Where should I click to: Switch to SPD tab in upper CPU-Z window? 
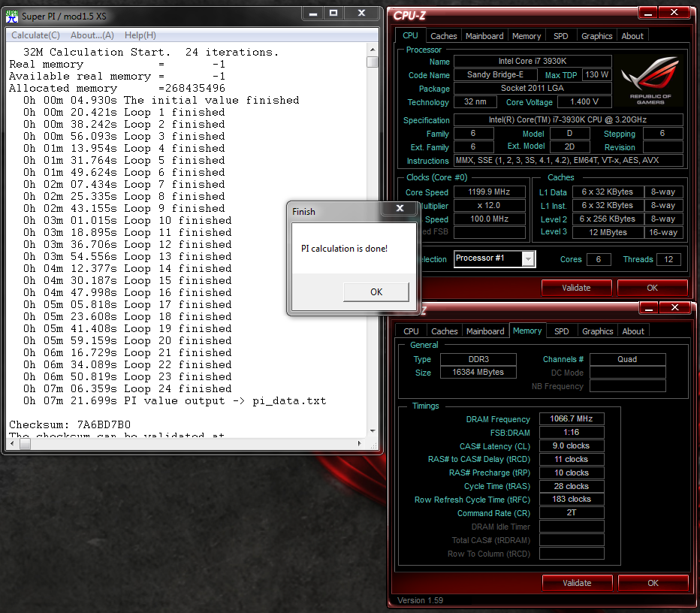[x=561, y=36]
